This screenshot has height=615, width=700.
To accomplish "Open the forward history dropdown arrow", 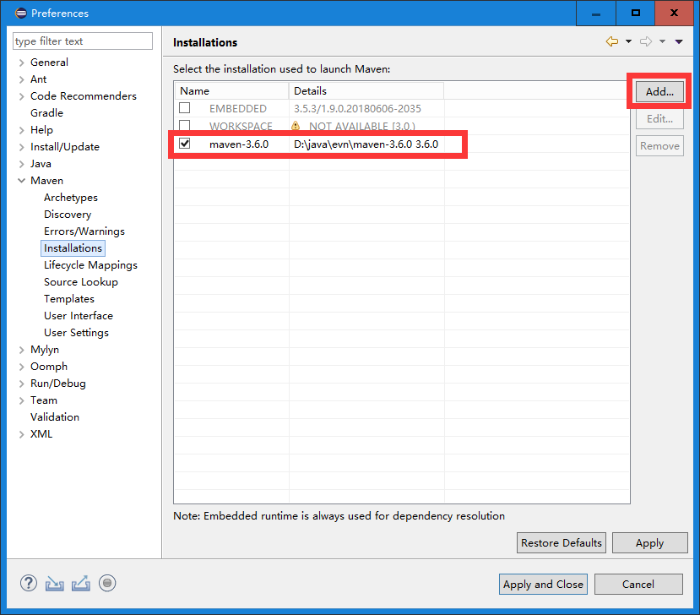I will point(663,41).
